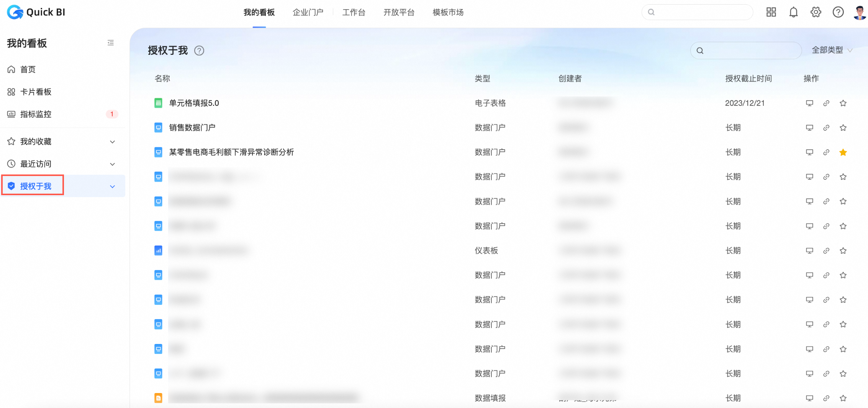Click the 操作 column header
Screen dimensions: 868x408
pos(811,79)
